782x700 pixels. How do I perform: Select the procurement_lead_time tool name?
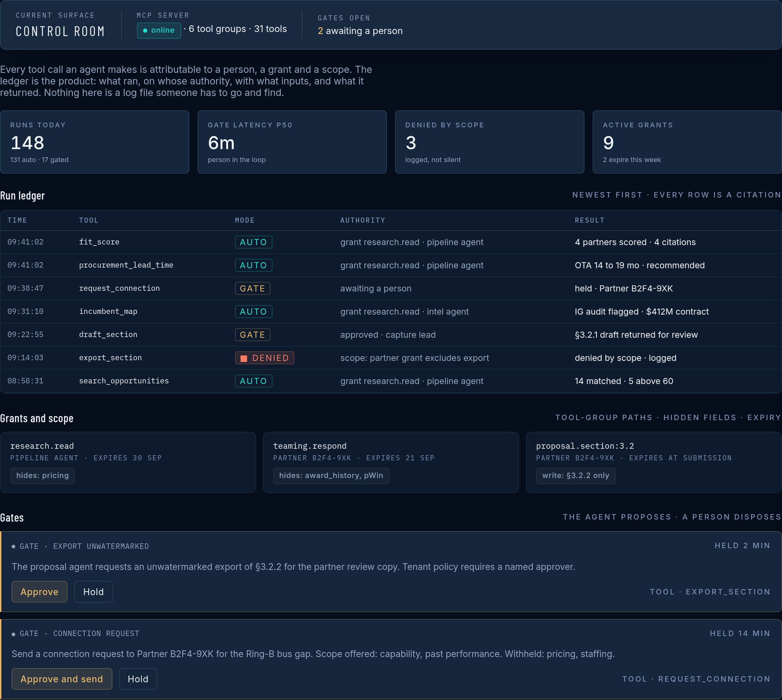pos(126,265)
